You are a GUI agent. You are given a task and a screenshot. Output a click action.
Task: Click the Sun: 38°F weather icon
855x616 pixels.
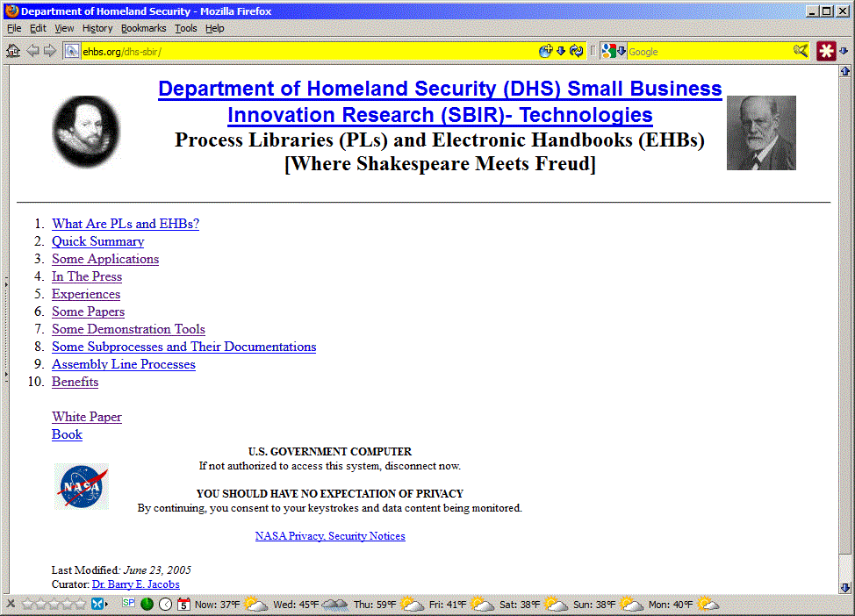coord(631,604)
